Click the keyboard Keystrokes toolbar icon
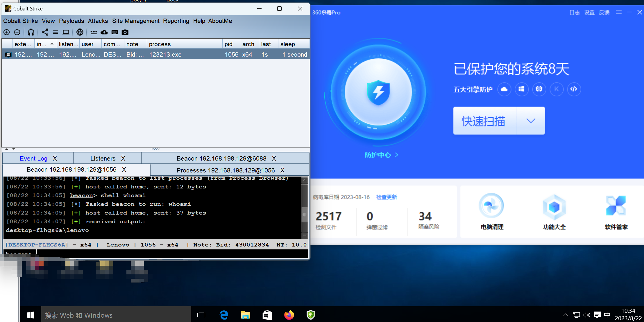This screenshot has width=644, height=322. [x=115, y=32]
